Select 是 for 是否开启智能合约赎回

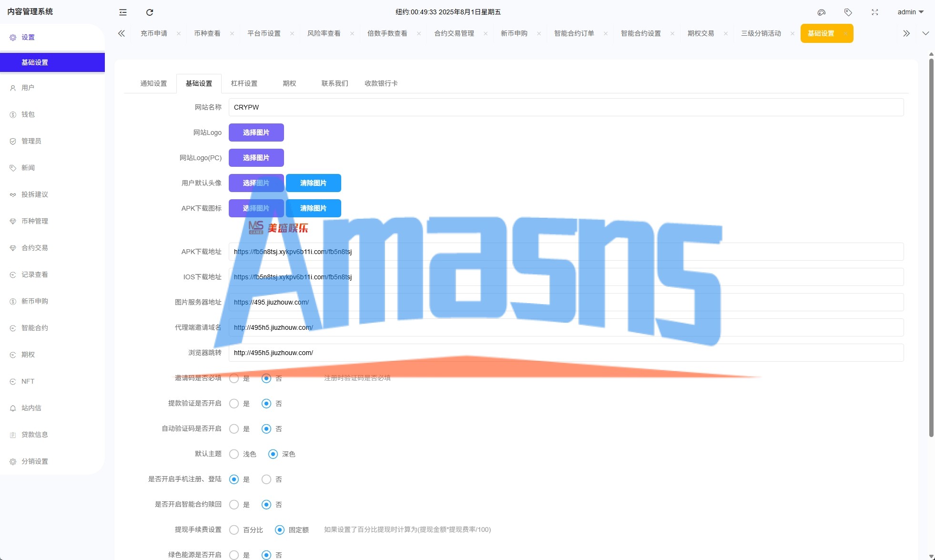click(234, 505)
